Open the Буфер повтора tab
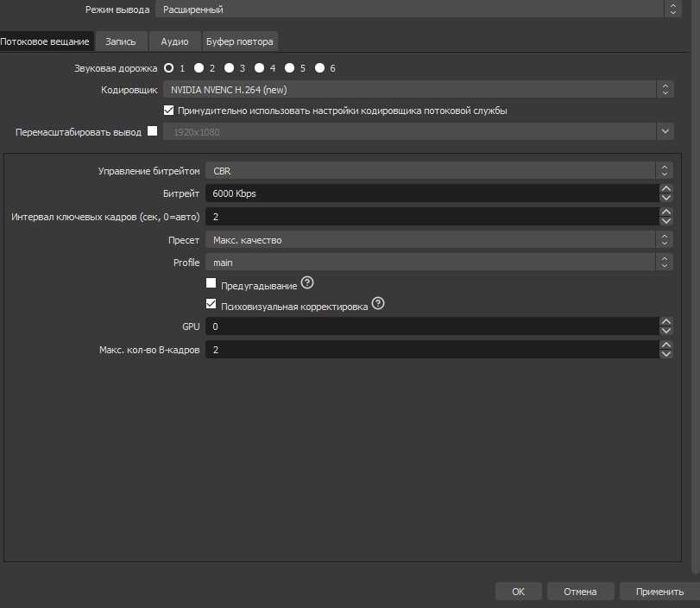Viewport: 700px width, 608px height. pos(239,41)
